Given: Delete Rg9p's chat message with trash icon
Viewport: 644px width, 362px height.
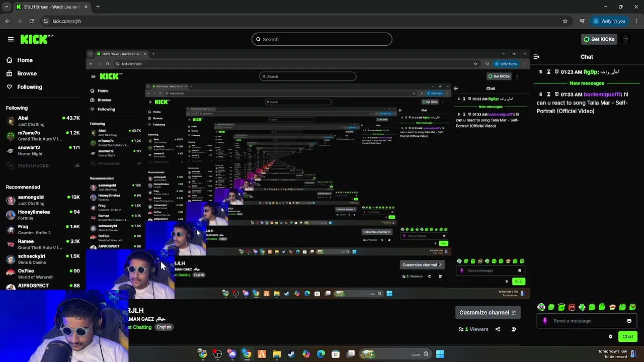Looking at the screenshot, I should pos(541,72).
